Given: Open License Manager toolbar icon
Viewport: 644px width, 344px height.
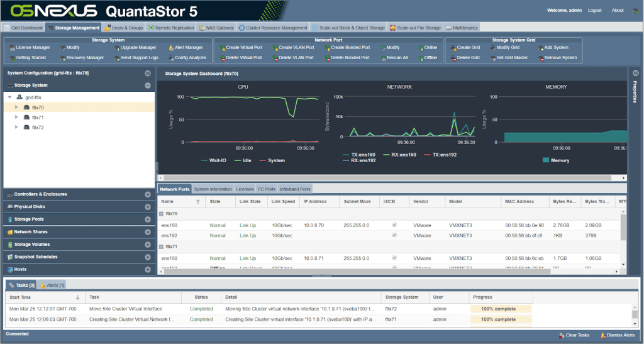Looking at the screenshot, I should [x=12, y=48].
